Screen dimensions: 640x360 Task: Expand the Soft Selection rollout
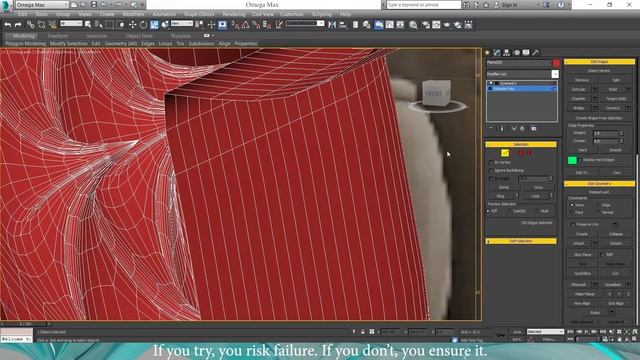pos(521,241)
